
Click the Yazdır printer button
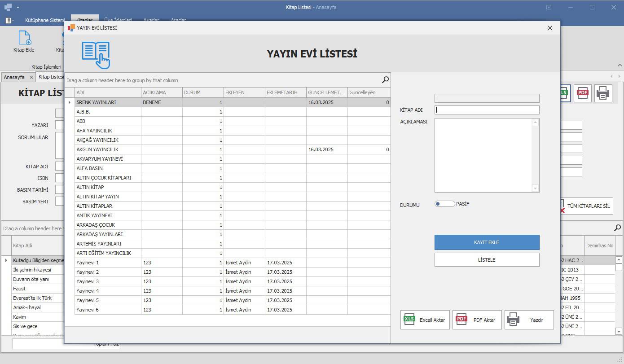click(529, 320)
